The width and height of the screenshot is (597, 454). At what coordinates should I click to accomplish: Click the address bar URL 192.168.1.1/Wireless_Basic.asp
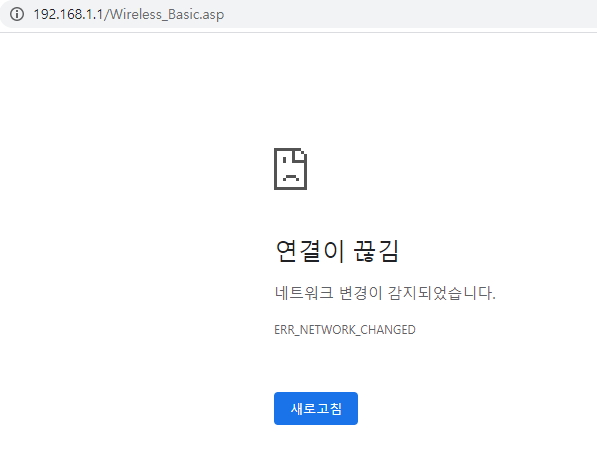pyautogui.click(x=129, y=14)
